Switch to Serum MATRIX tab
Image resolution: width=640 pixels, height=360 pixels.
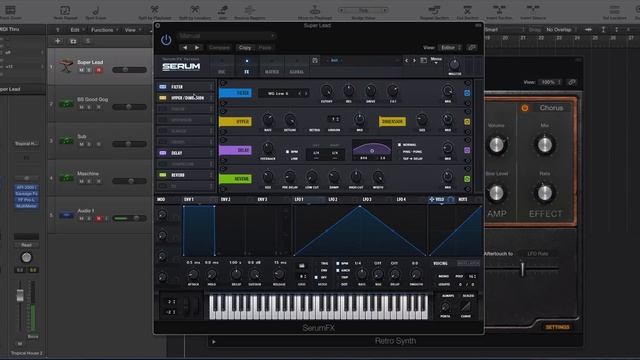tap(272, 66)
